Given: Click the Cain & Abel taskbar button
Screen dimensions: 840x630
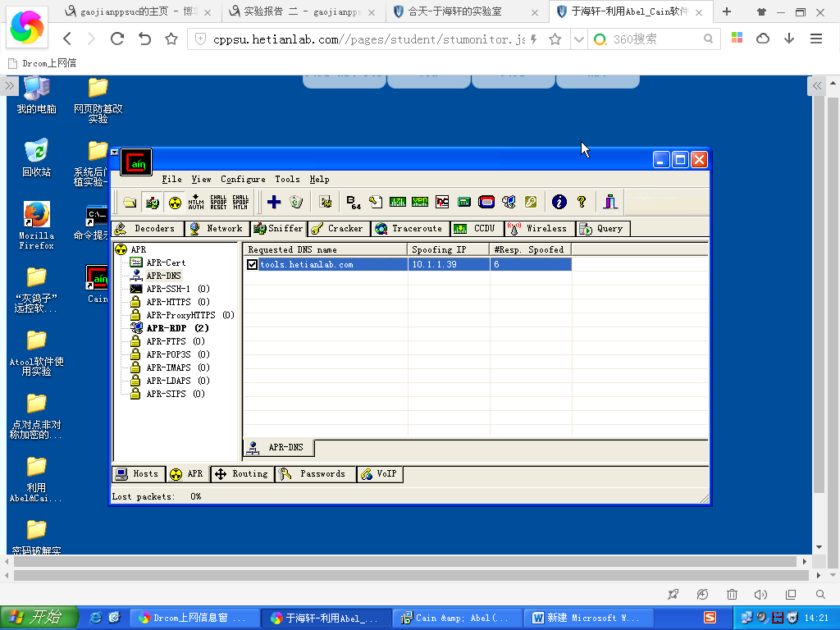Looking at the screenshot, I should coord(456,619).
